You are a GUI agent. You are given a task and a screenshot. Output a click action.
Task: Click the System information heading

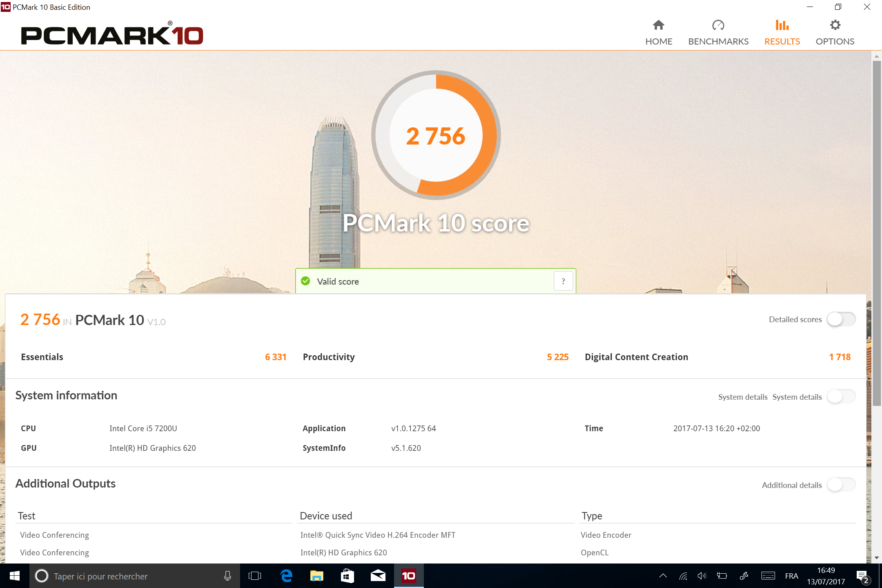[66, 395]
